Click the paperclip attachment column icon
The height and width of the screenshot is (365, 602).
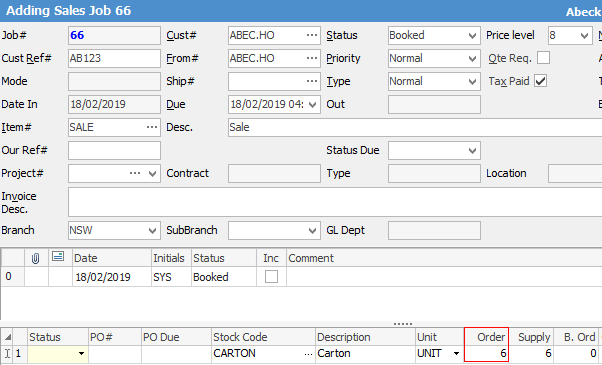click(35, 258)
